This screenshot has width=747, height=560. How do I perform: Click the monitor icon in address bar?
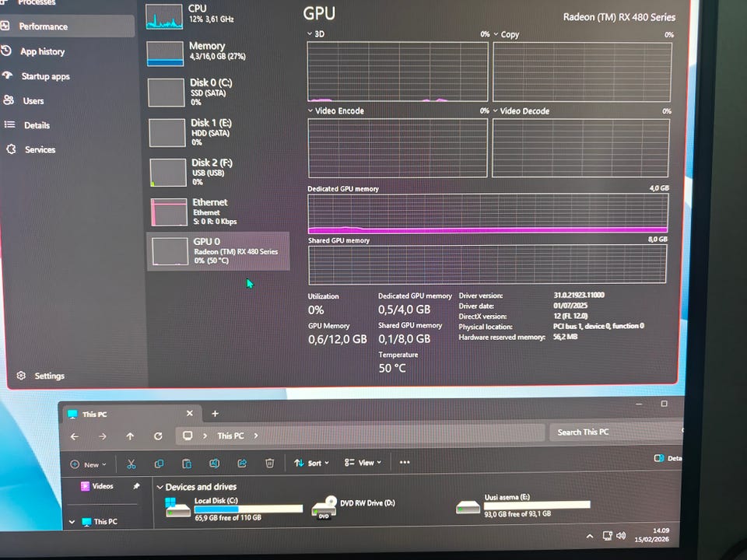(188, 436)
